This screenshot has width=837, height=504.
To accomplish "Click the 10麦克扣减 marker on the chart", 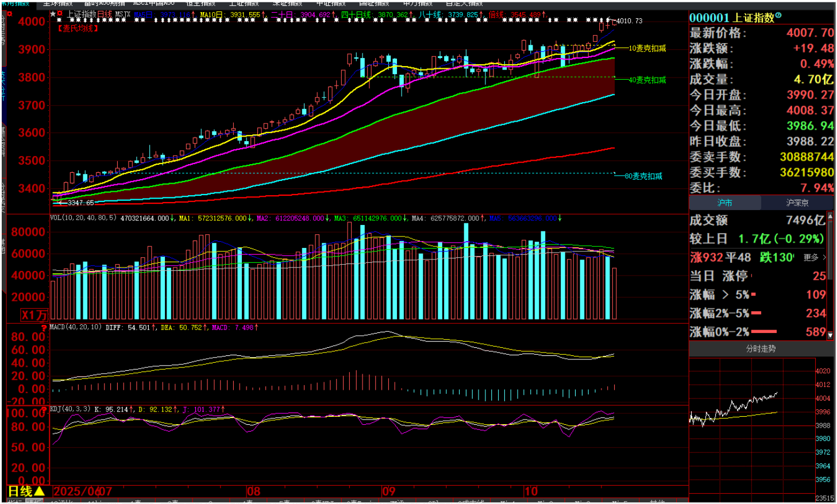I will pos(647,48).
